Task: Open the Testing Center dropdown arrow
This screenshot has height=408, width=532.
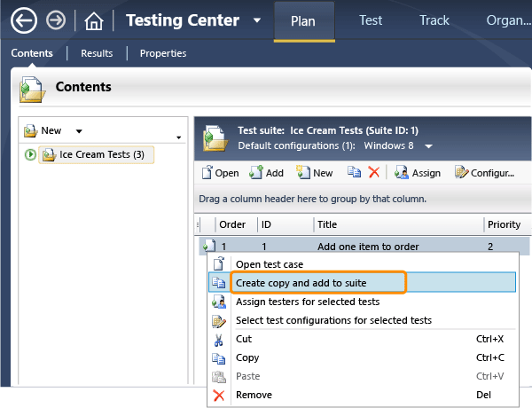Action: [x=257, y=20]
